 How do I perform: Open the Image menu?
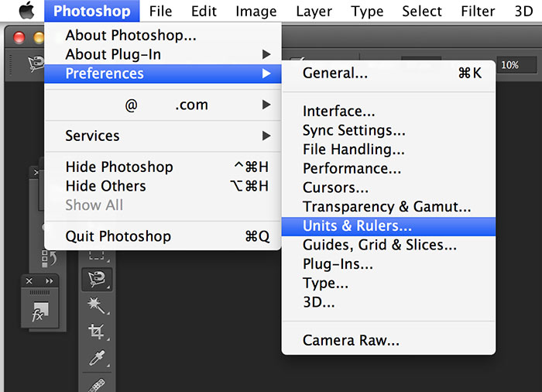pos(256,11)
